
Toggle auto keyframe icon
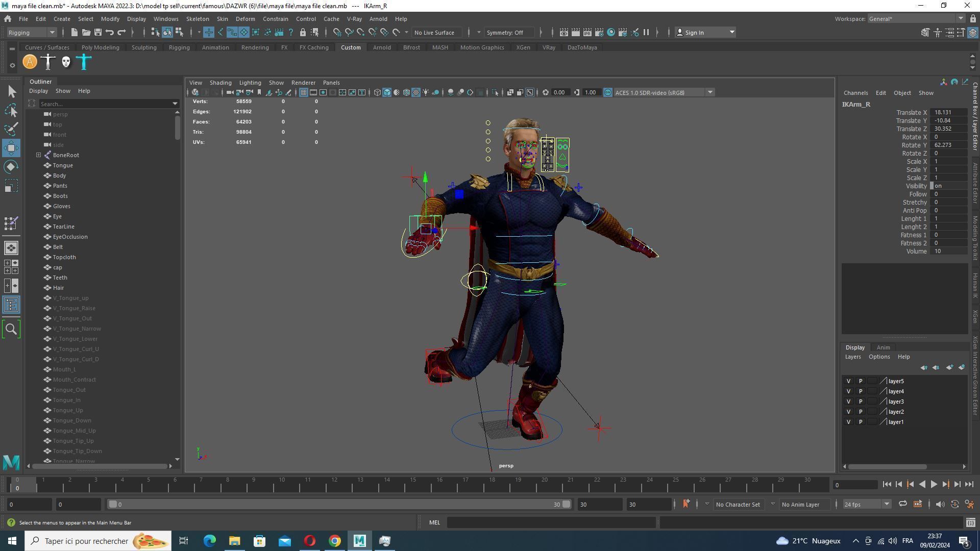[x=955, y=505]
